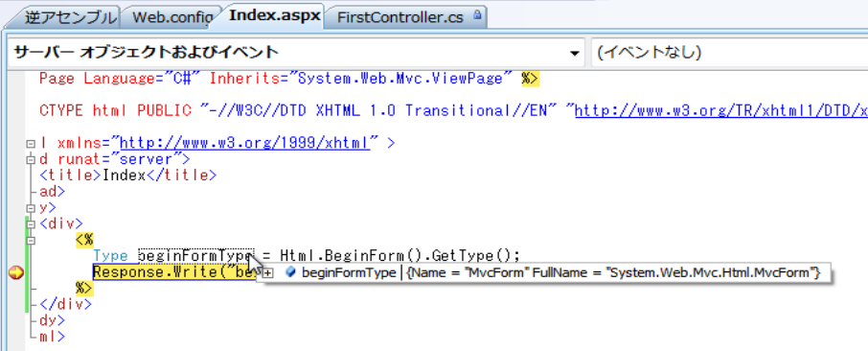This screenshot has width=868, height=351.
Task: Click the highlighted Response.Write statement
Action: (x=175, y=272)
